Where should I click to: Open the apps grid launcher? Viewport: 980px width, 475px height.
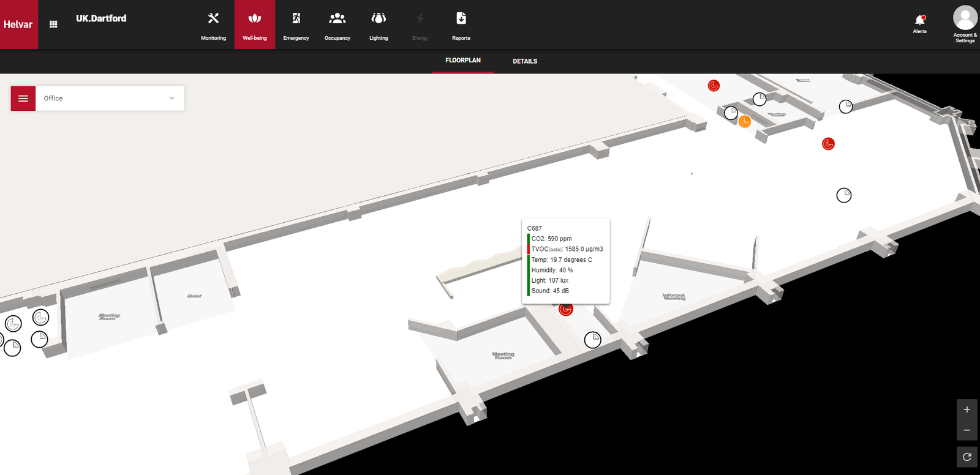pyautogui.click(x=53, y=24)
